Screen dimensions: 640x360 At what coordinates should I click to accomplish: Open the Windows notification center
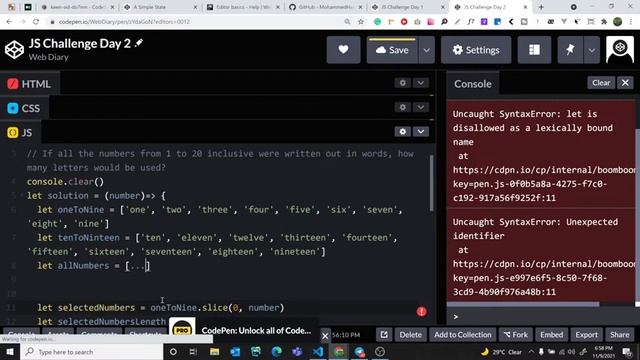(x=627, y=351)
